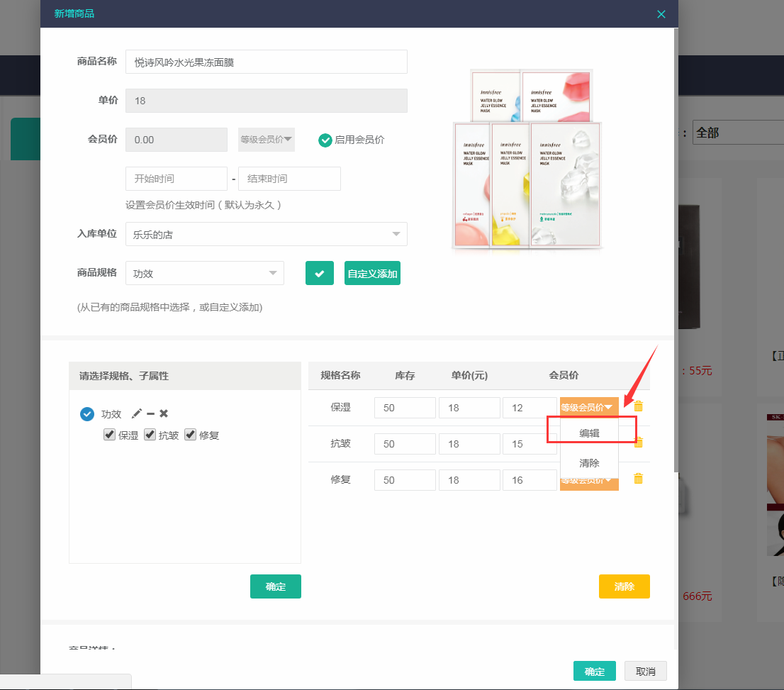Click the 666元 price in the background page
Screen dimensions: 784x690
pyautogui.click(x=697, y=596)
